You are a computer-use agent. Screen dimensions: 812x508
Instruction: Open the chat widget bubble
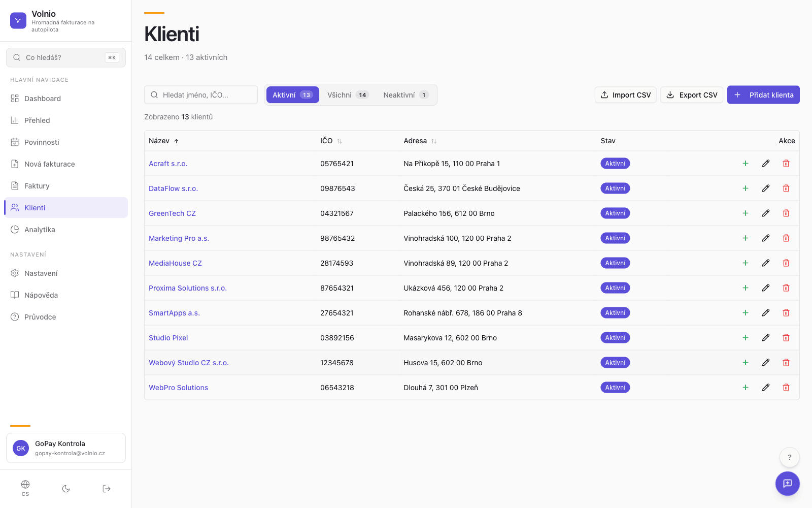[788, 484]
